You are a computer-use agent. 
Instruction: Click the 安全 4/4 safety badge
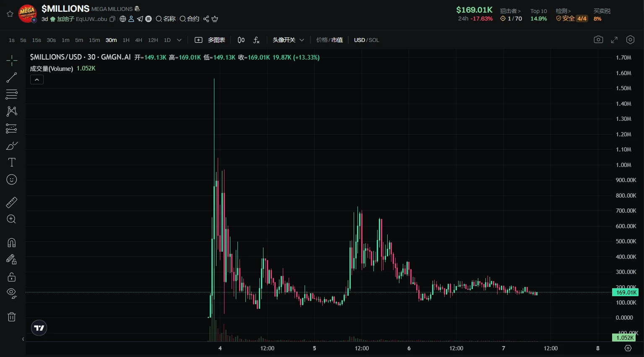[x=572, y=18]
